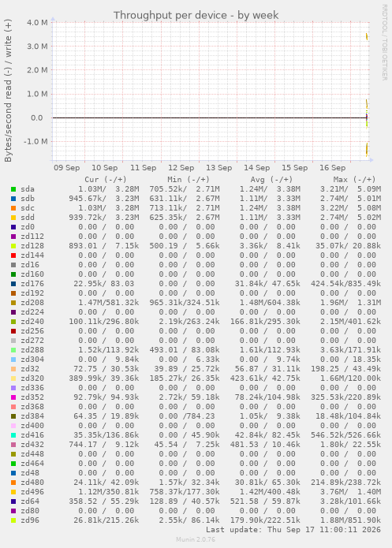
Task: Click the zd208 legend color swatch
Action: (13, 303)
